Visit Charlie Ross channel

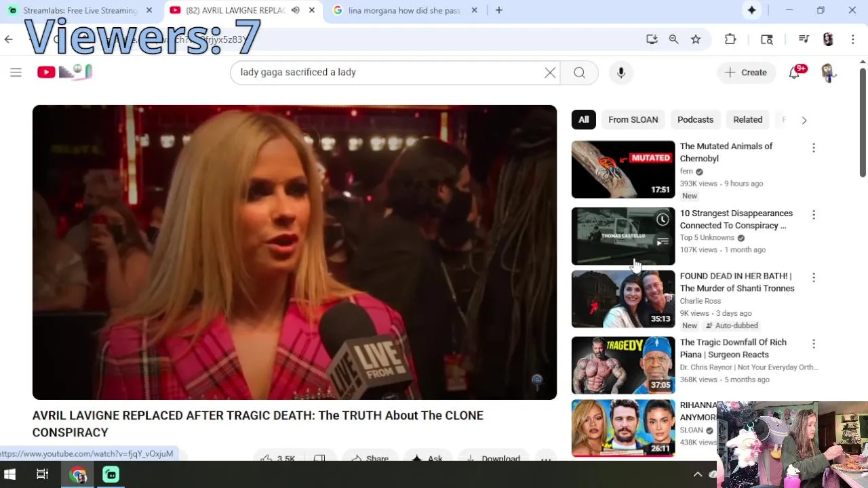coord(701,301)
